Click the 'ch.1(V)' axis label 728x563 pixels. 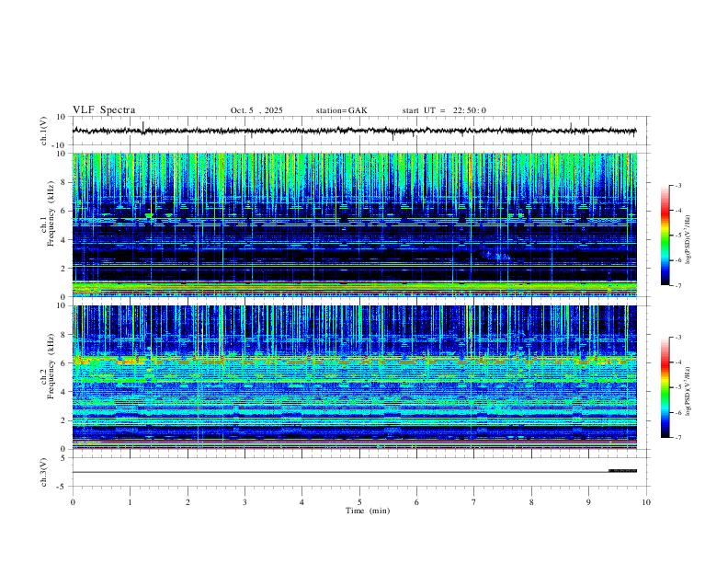coord(44,131)
